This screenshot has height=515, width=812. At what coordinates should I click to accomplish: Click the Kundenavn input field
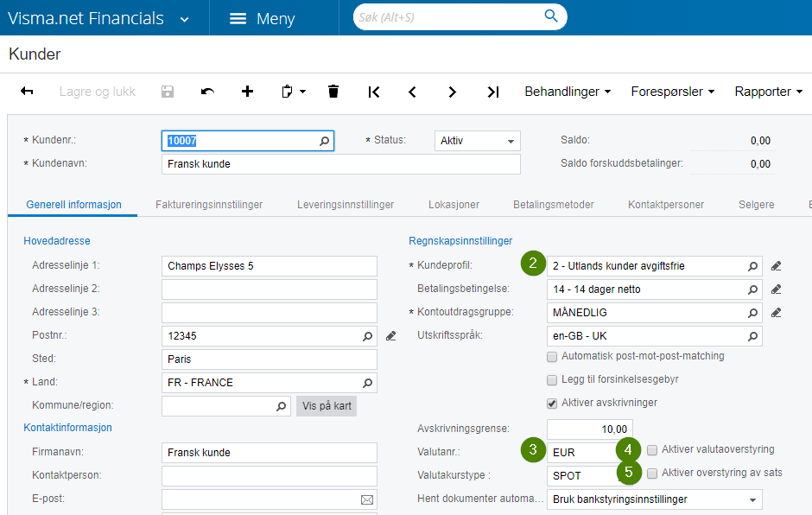340,164
